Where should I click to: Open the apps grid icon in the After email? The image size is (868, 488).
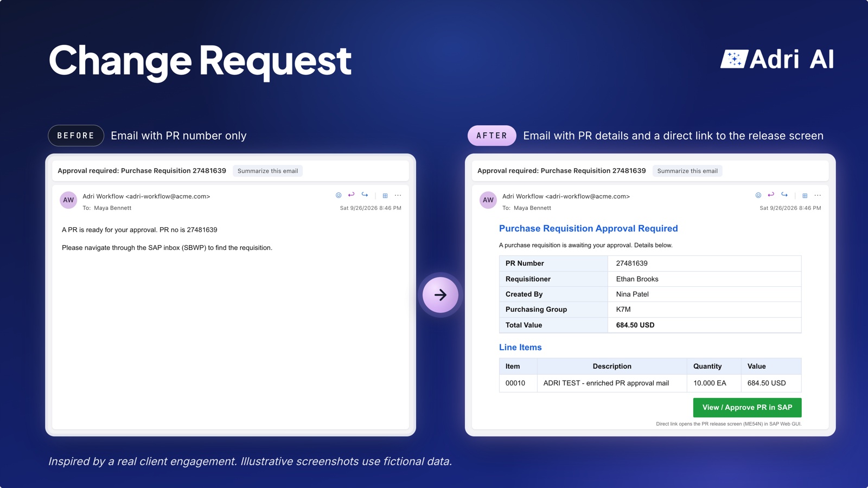pyautogui.click(x=805, y=196)
